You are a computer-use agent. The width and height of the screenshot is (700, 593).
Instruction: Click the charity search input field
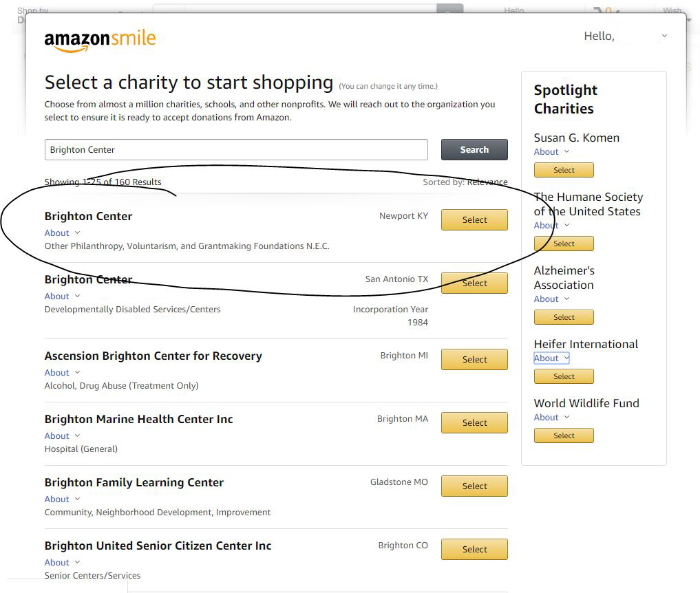[236, 150]
